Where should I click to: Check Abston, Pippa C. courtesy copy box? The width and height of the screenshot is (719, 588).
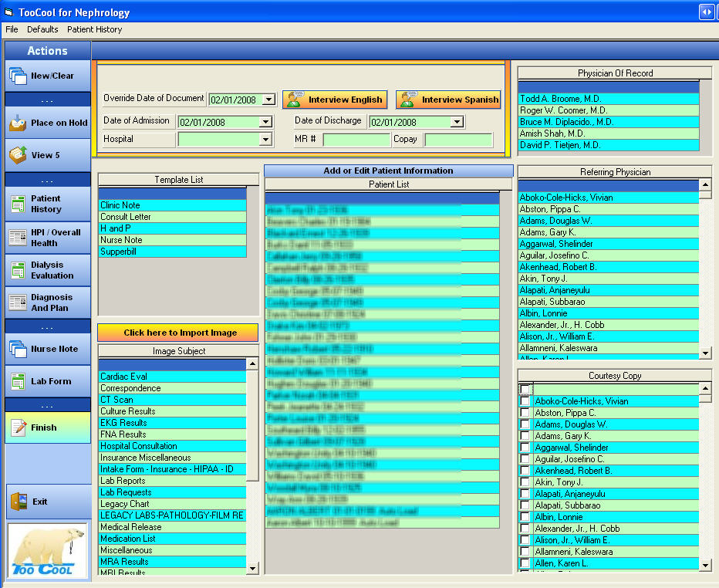coord(525,413)
